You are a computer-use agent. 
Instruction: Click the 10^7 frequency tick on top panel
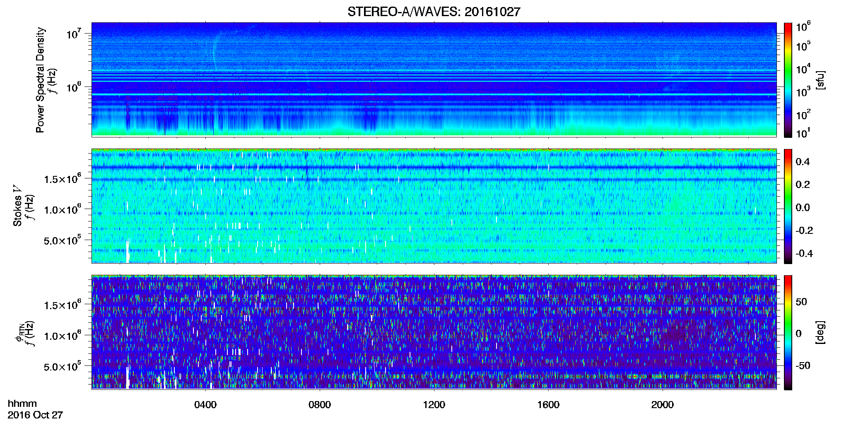[x=74, y=34]
